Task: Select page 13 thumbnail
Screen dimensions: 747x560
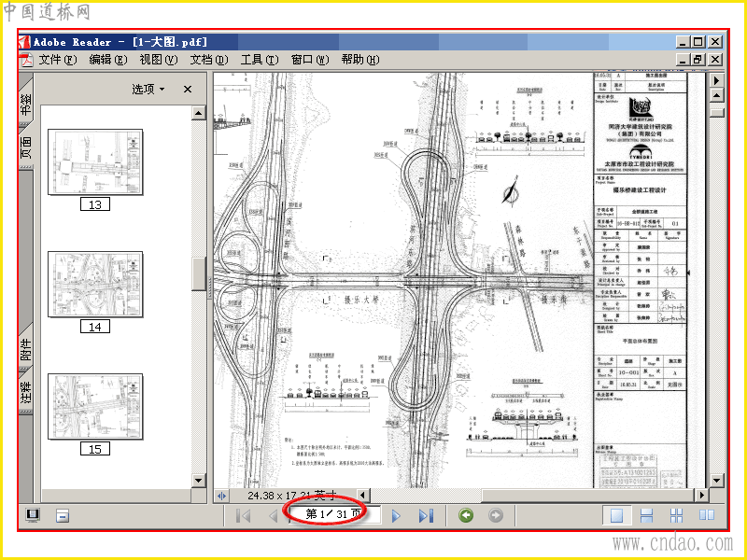Action: [95, 161]
